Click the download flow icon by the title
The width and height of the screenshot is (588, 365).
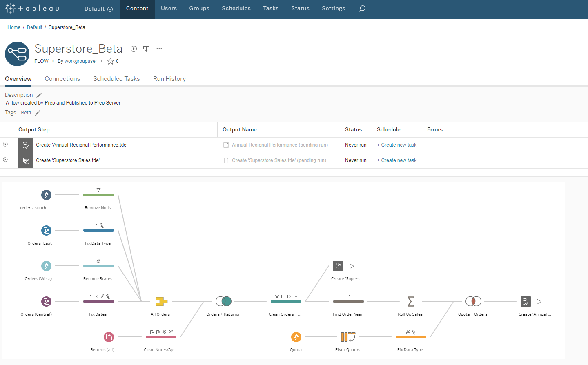point(146,49)
